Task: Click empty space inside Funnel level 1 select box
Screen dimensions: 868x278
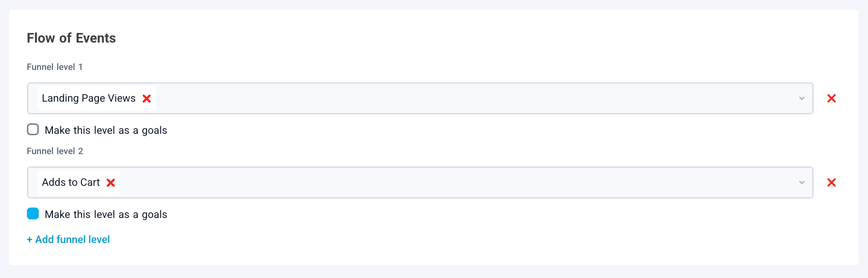Action: click(425, 98)
